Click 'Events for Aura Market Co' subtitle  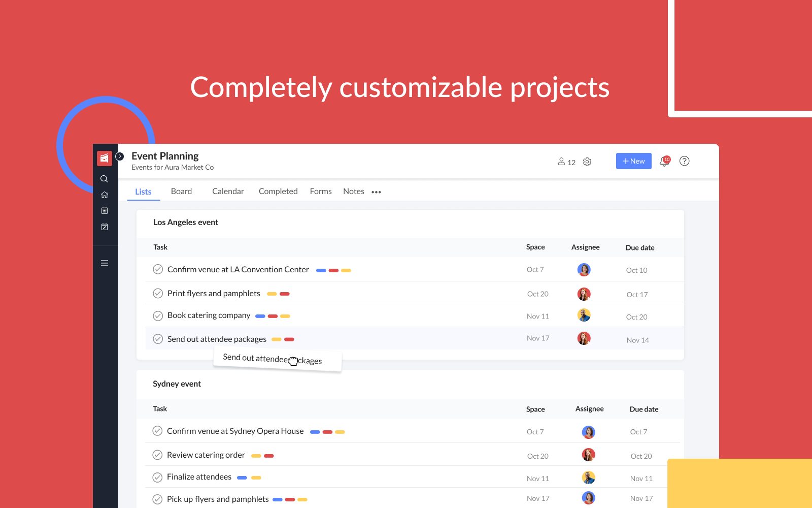click(173, 167)
